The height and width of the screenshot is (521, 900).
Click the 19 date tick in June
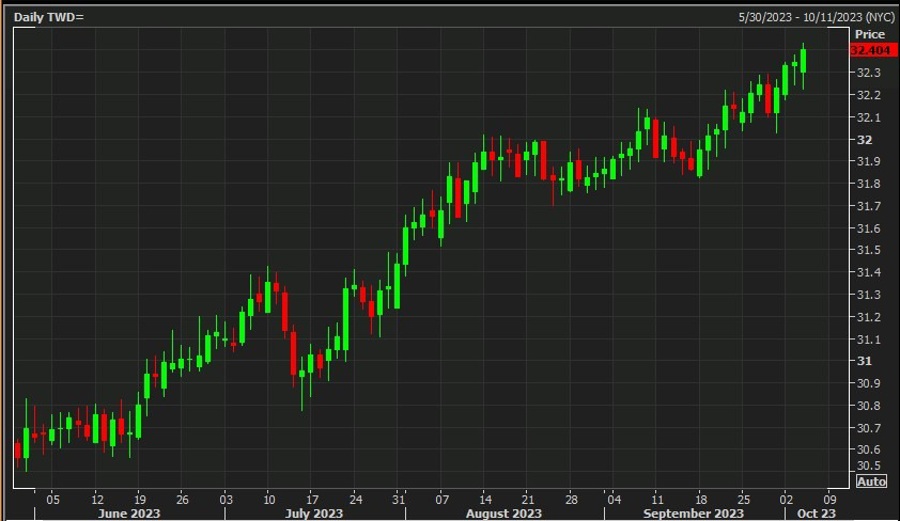tap(139, 500)
